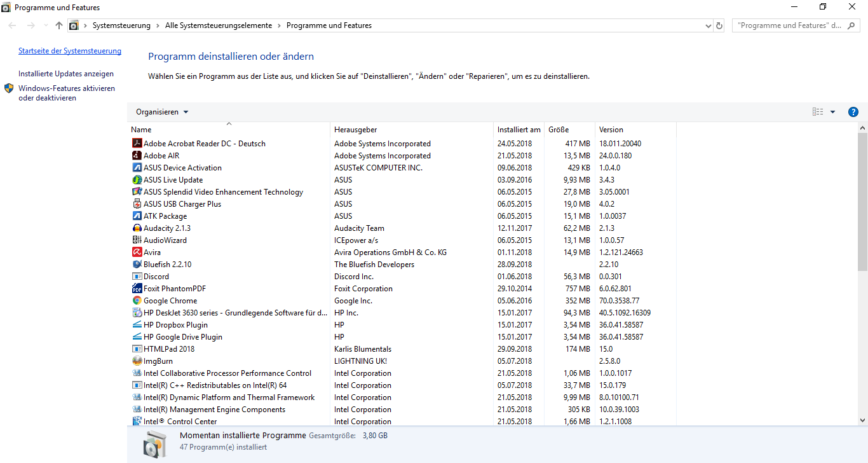
Task: Navigate to Alle Systemsteuerungselemente breadcrumb
Action: point(219,25)
